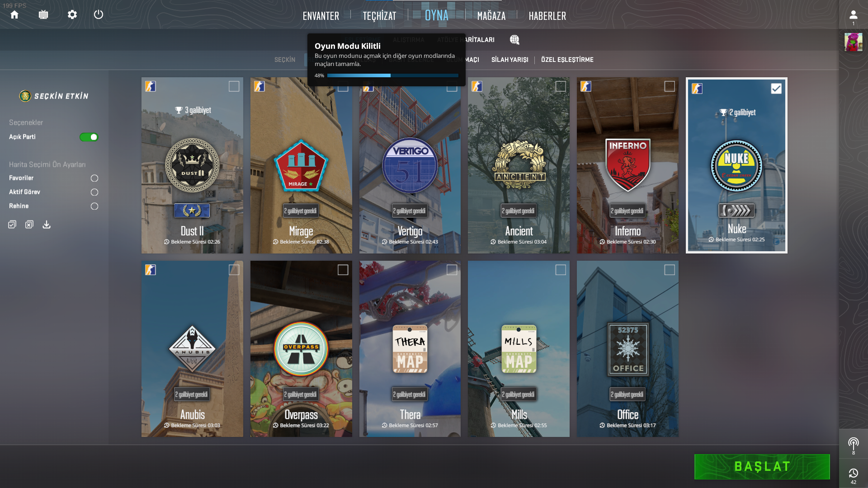868x488 pixels.
Task: Uncheck the Nuke map checkbox
Action: pyautogui.click(x=776, y=89)
